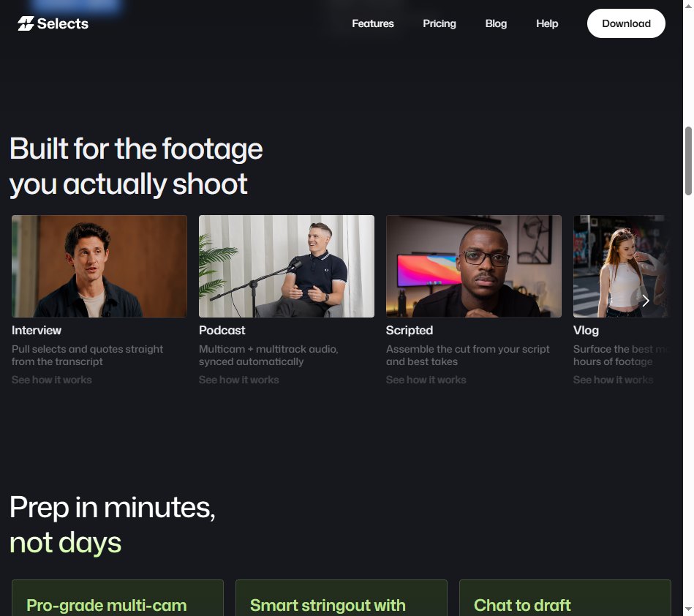Click the scrollbar down arrow

click(x=688, y=610)
